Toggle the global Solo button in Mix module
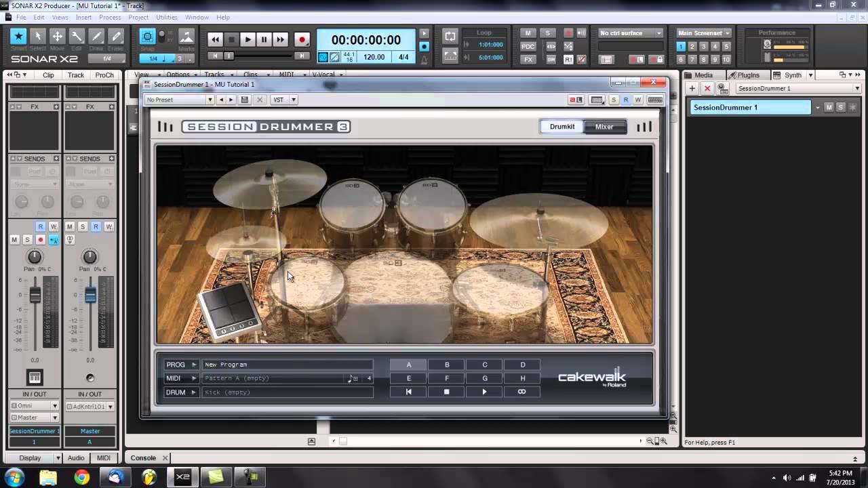The image size is (868, 488). click(548, 33)
